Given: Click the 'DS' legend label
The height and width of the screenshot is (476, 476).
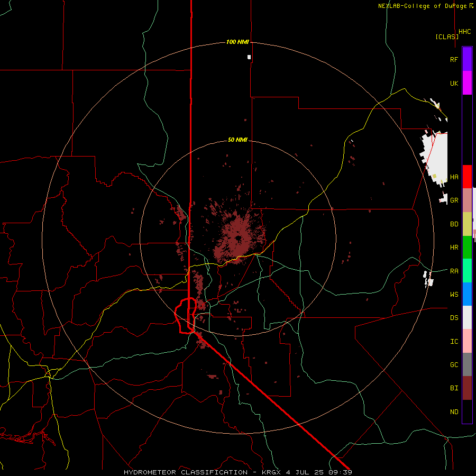Looking at the screenshot, I should click(x=454, y=318).
